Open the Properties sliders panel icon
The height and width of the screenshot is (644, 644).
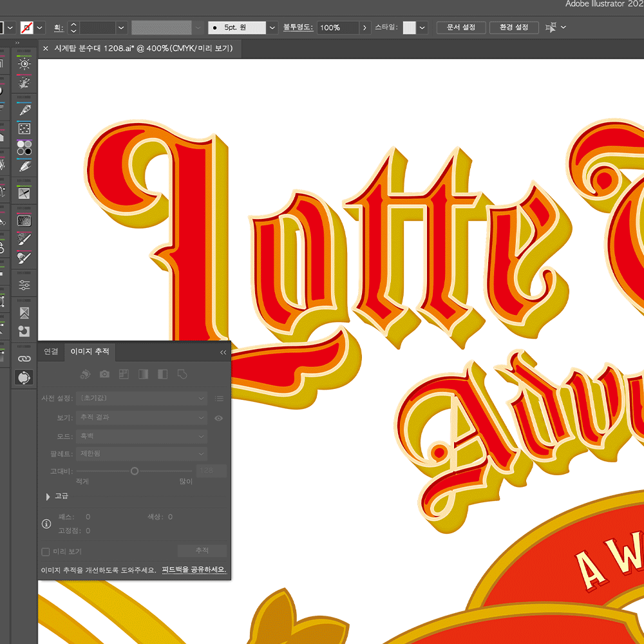[x=24, y=285]
